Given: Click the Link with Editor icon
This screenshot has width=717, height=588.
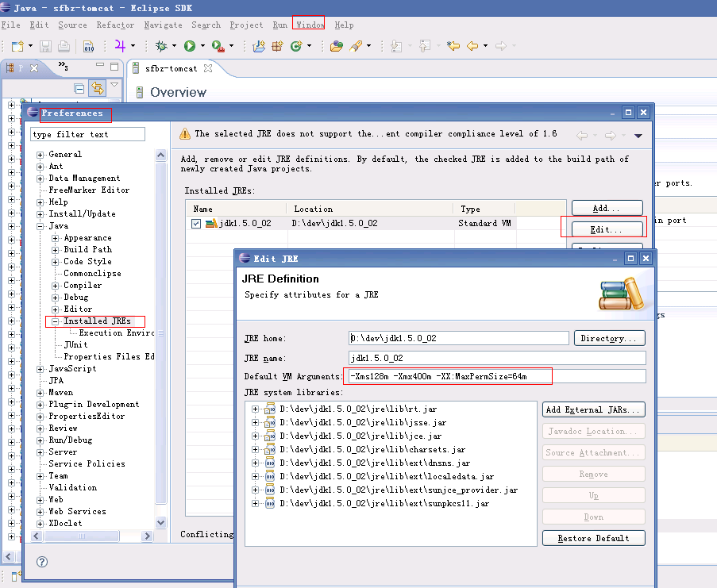Looking at the screenshot, I should (97, 88).
